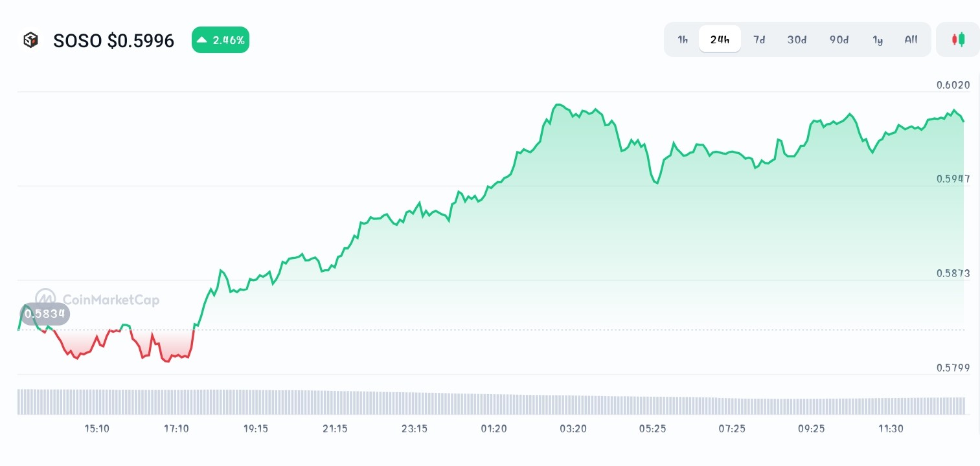Click the 15:10 time axis label
The height and width of the screenshot is (466, 980).
coord(97,428)
